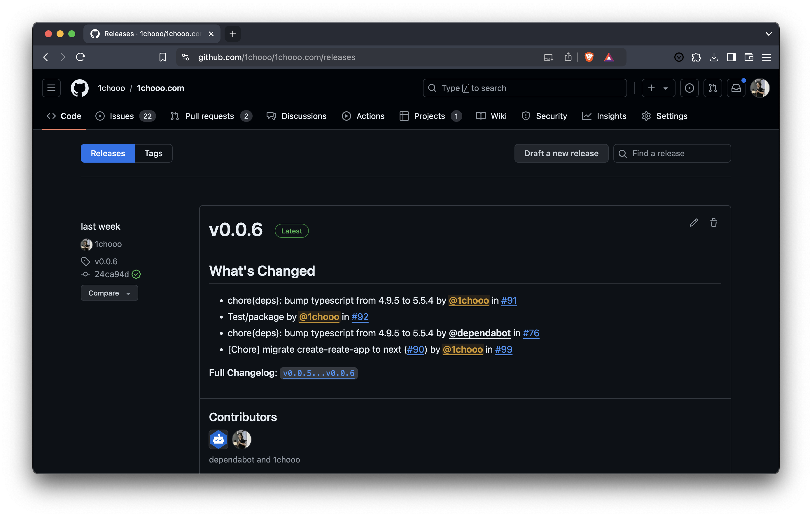
Task: Toggle the verified commit checkmark badge
Action: coord(136,274)
